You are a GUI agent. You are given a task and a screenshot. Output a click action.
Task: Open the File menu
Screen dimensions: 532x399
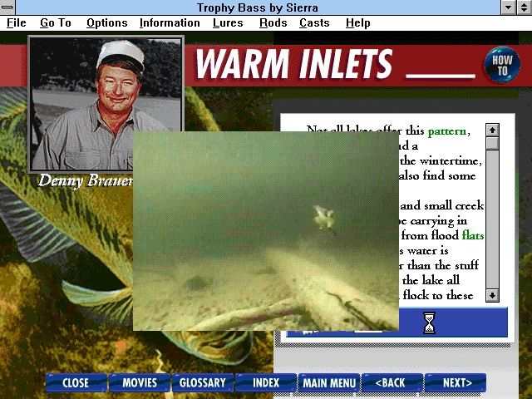pos(17,22)
